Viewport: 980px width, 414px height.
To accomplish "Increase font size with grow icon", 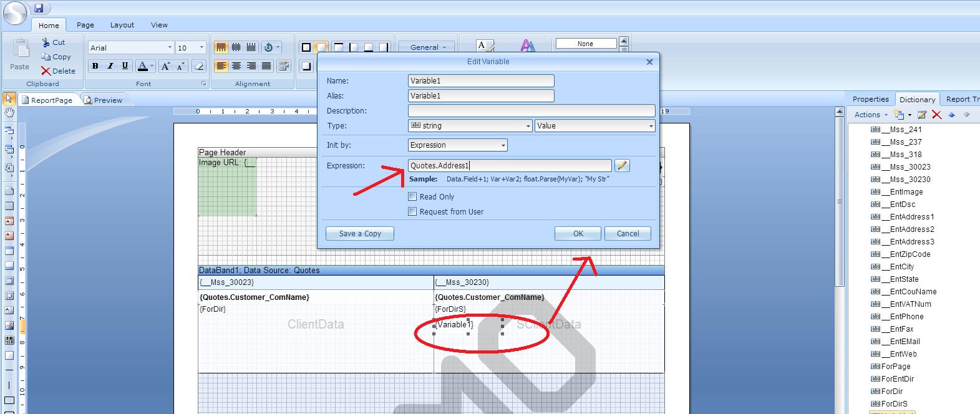I will click(165, 66).
